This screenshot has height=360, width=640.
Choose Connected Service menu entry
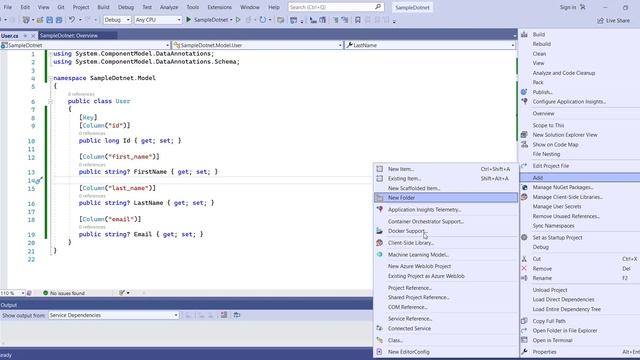pos(446,328)
